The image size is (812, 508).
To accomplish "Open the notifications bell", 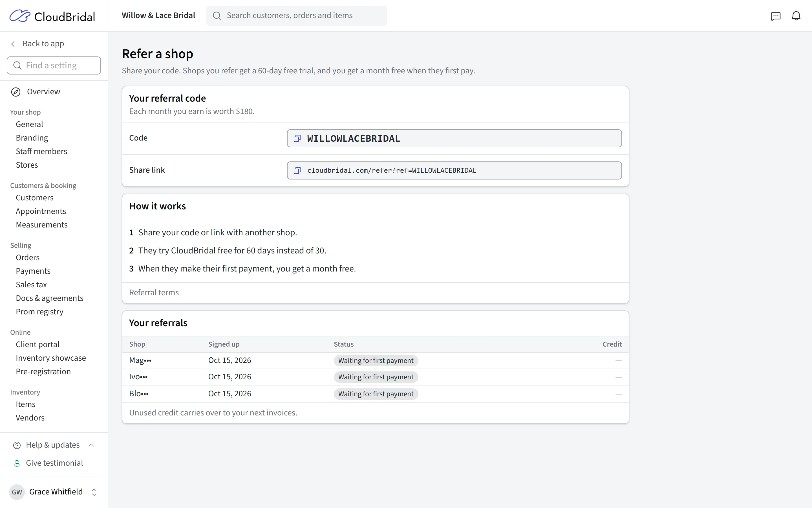I will [796, 16].
